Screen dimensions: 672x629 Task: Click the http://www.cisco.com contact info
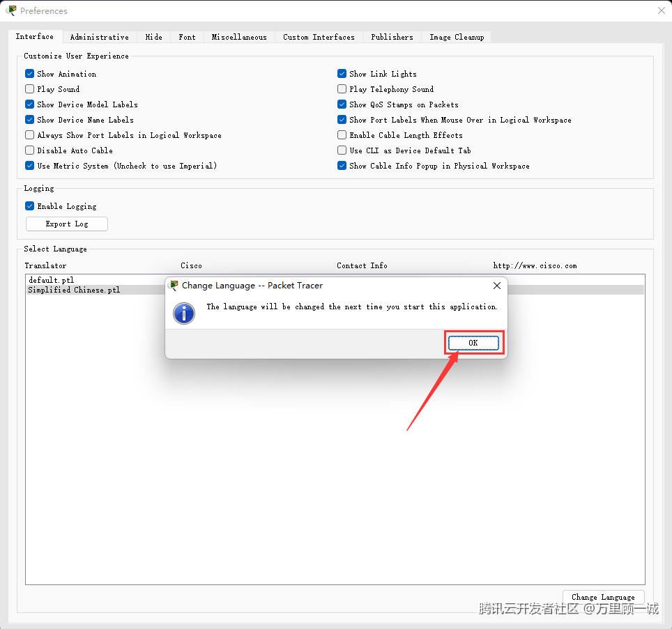point(535,265)
